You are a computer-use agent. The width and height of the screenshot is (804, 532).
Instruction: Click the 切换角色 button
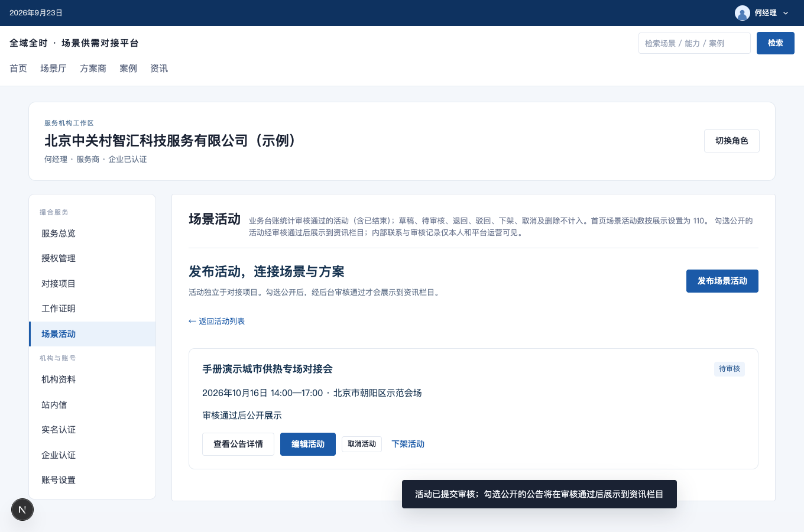tap(731, 141)
